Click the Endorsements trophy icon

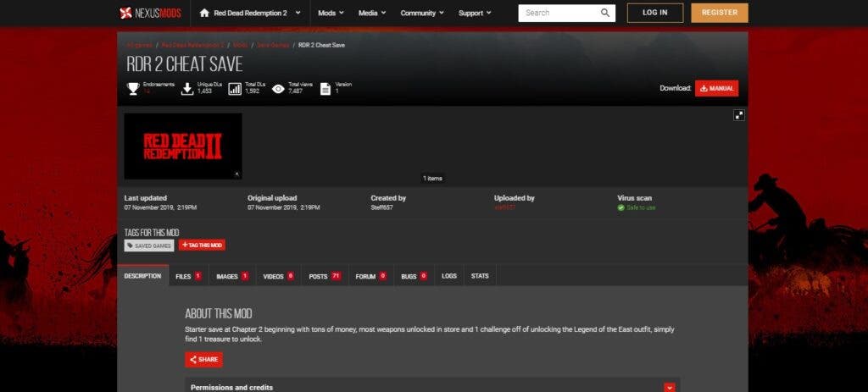coord(133,88)
